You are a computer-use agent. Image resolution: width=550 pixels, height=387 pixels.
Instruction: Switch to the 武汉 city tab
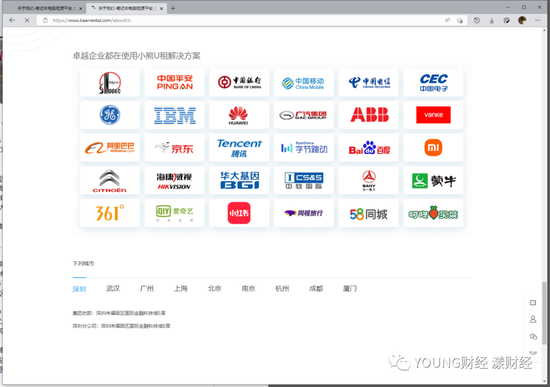[113, 288]
